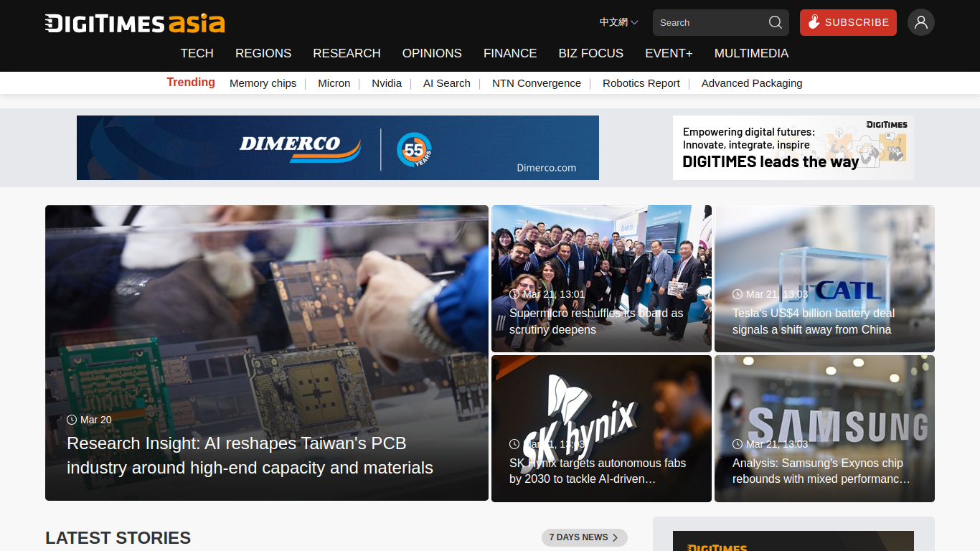Open the BIZ FOCUS menu
This screenshot has height=551, width=980.
pos(591,53)
